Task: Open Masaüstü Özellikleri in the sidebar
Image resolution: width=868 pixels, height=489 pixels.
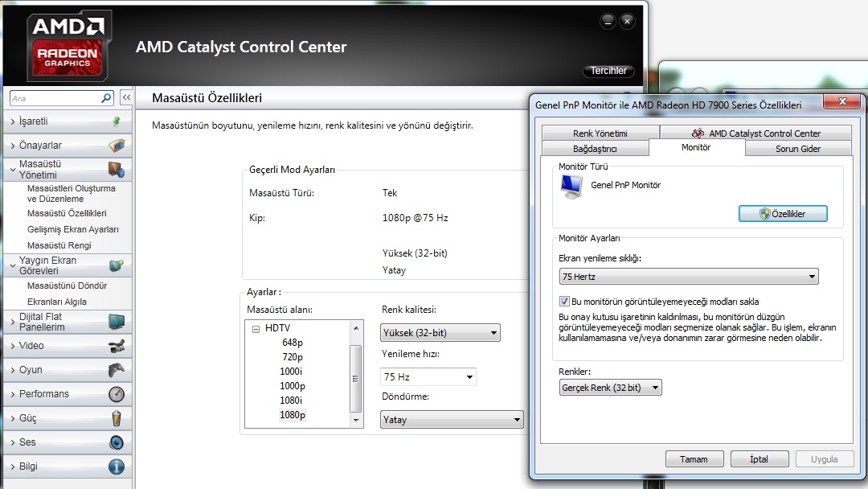Action: [x=67, y=213]
